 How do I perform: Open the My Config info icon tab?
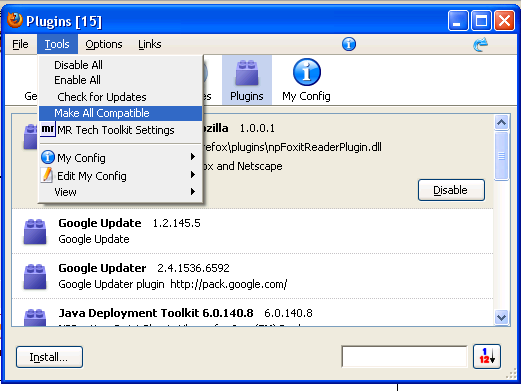point(306,80)
